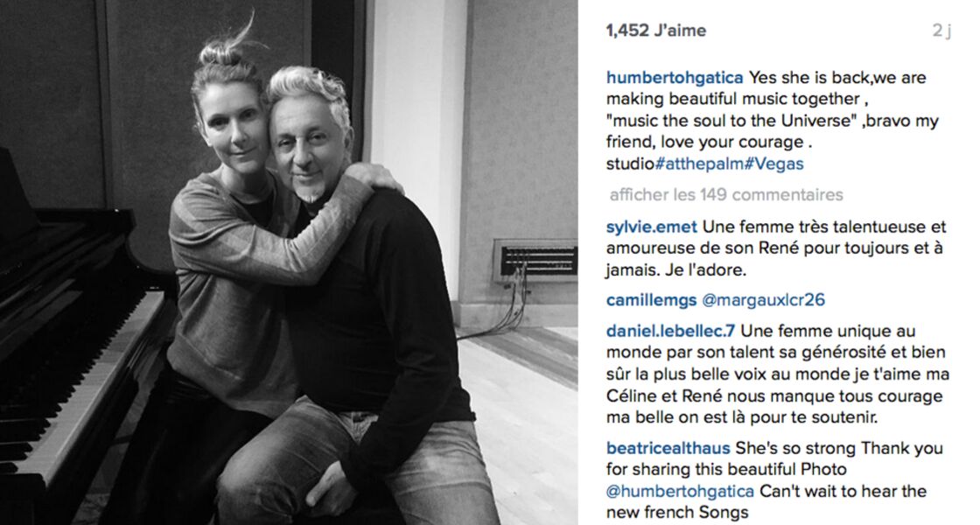Select daniel.lebellec.7's comment text

click(778, 374)
